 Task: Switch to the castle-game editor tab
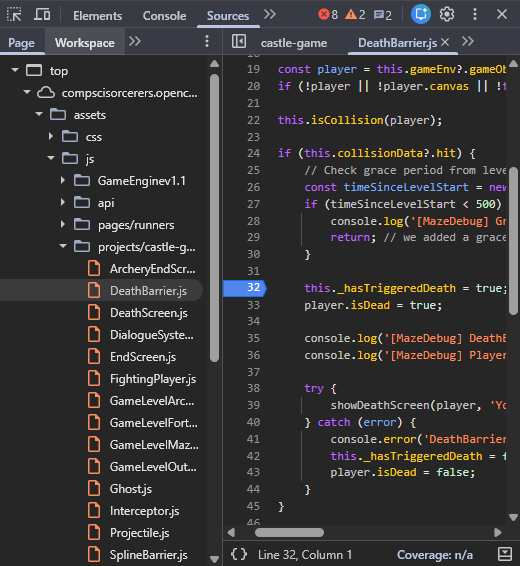pos(294,43)
